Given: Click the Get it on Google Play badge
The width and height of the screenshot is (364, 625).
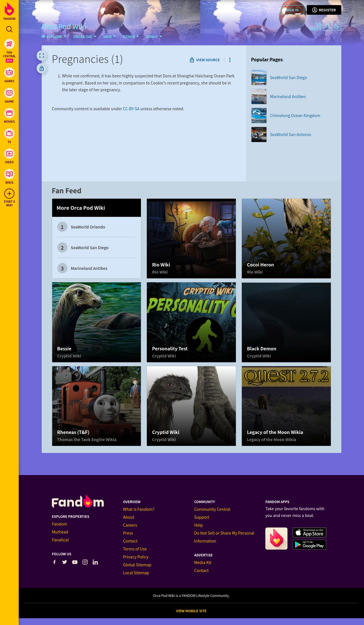Looking at the screenshot, I should coord(309,545).
